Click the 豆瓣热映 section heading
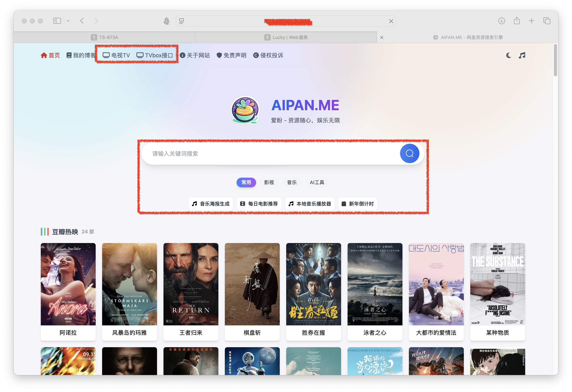The width and height of the screenshot is (572, 392). tap(65, 232)
